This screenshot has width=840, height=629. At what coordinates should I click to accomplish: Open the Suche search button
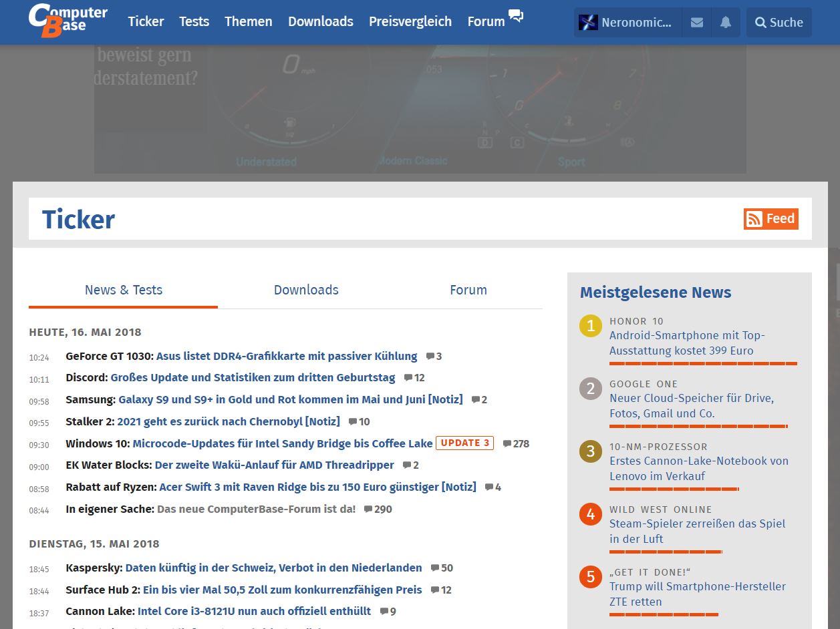click(779, 22)
